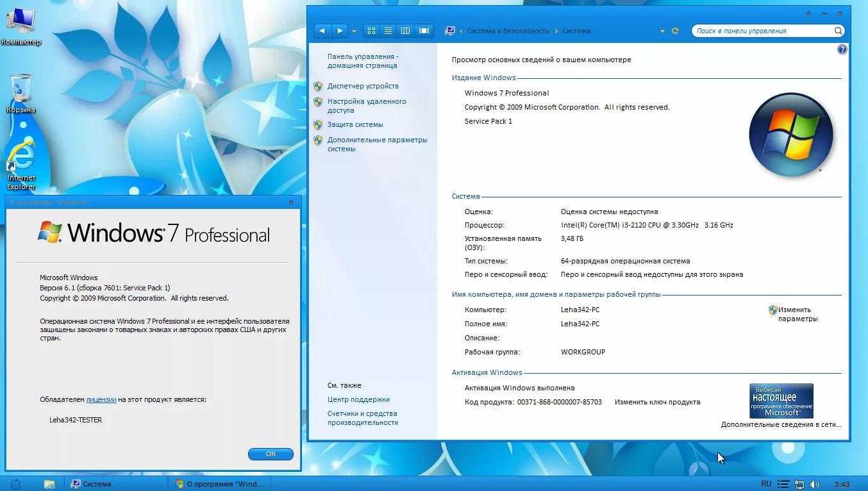Switch to 'Система' taskbar button
Image resolution: width=868 pixels, height=491 pixels.
click(115, 484)
